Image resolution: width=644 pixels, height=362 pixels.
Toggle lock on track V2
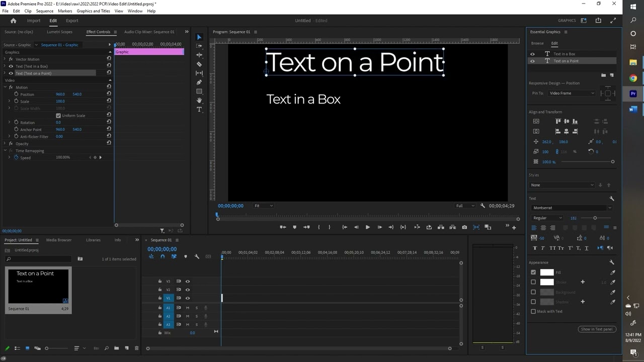160,290
